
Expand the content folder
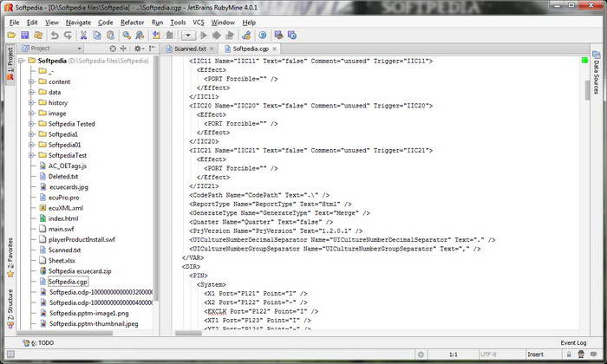[x=32, y=81]
